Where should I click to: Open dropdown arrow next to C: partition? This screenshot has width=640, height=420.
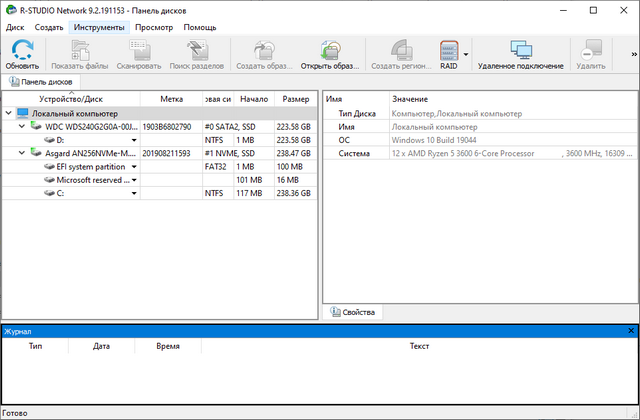(134, 193)
